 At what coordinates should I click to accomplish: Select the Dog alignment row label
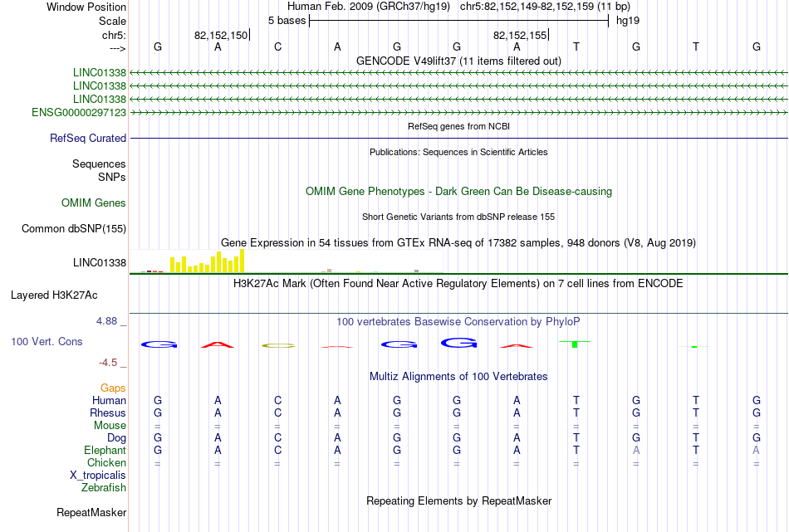tap(116, 438)
